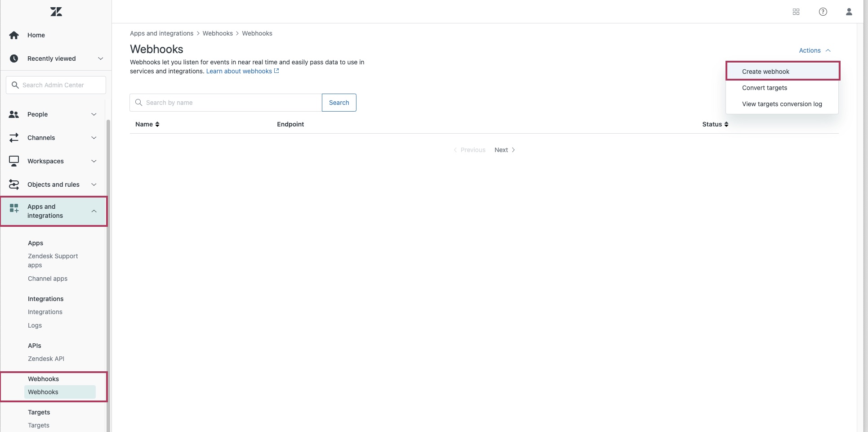This screenshot has height=432, width=868.
Task: Open the Zendesk products grid icon
Action: point(796,12)
